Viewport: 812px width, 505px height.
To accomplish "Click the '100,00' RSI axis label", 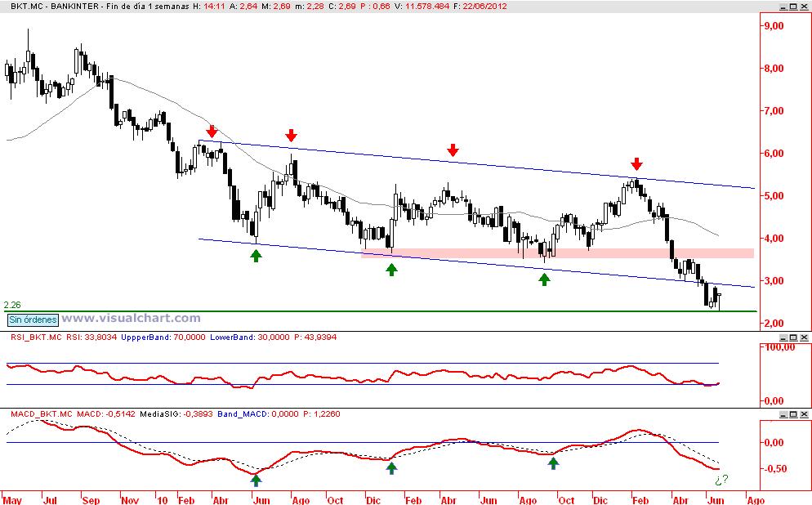I will coord(779,347).
